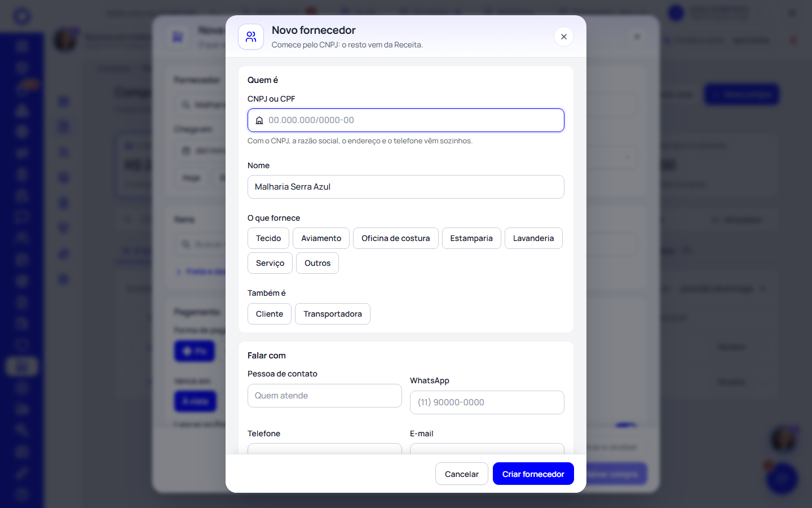Viewport: 812px width, 508px height.
Task: Select the Oficina de costura chip
Action: click(396, 238)
